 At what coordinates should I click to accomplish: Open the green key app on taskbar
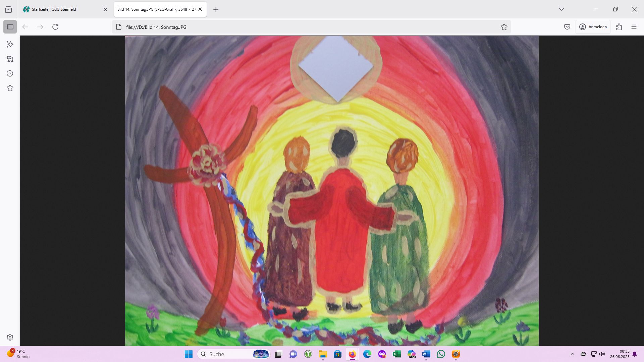[308, 354]
